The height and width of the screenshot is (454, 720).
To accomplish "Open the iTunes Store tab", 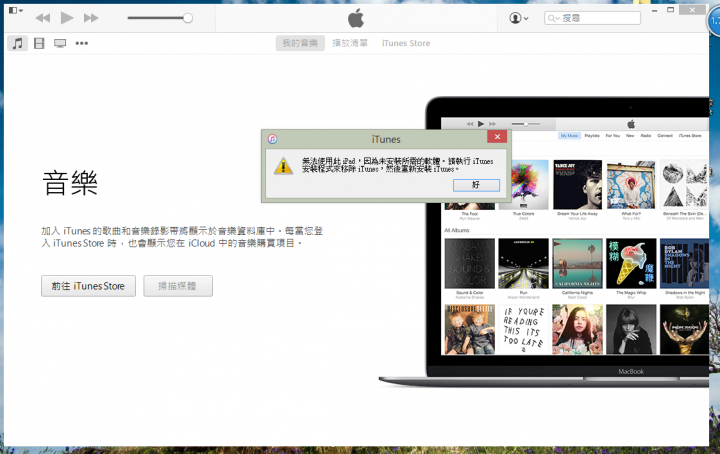I will click(x=406, y=43).
